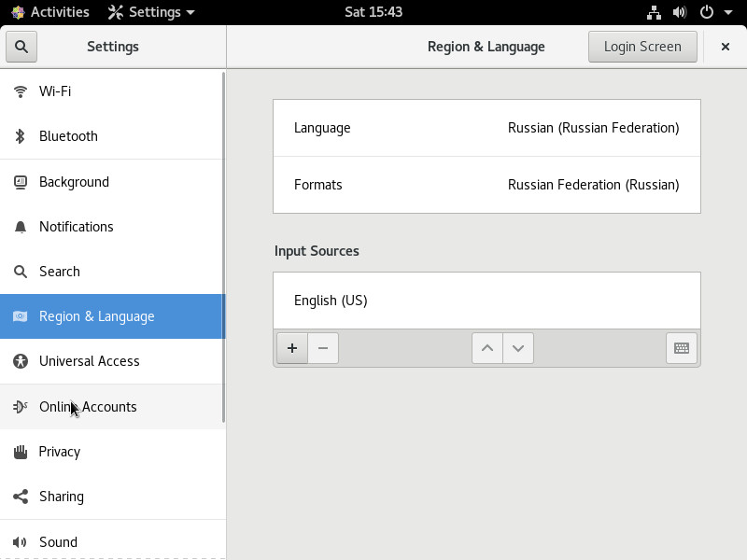Screen dimensions: 747x560
Task: Open the system power menu dropdown
Action: point(715,12)
